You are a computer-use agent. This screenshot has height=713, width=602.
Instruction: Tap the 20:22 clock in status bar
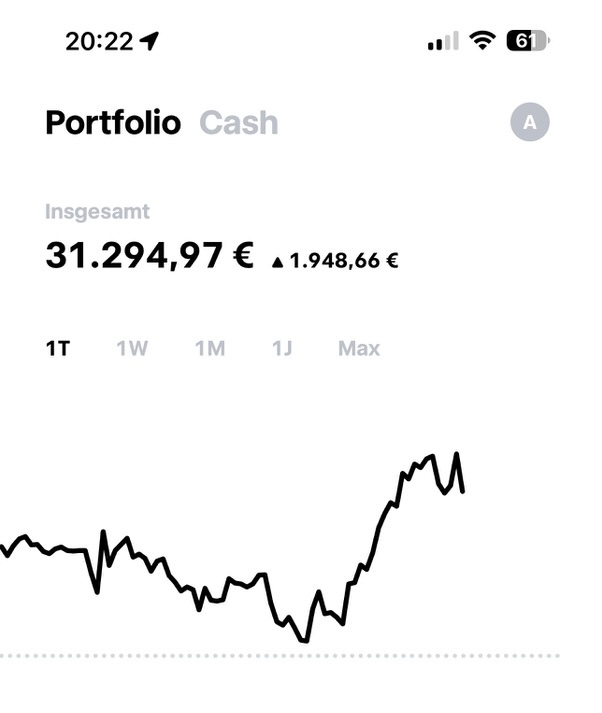(x=98, y=41)
